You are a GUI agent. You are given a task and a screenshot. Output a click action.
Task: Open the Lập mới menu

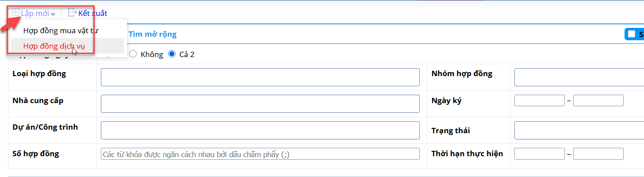[x=34, y=13]
